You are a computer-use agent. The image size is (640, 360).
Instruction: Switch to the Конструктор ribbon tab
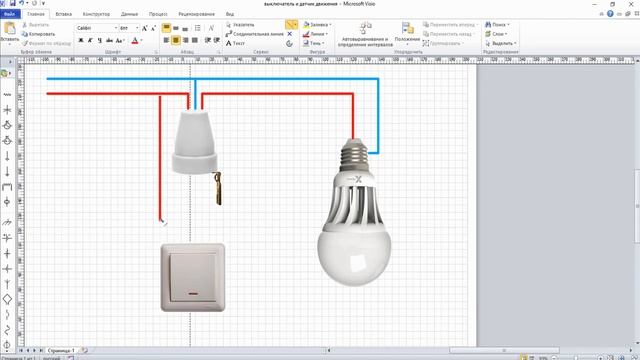(x=96, y=14)
